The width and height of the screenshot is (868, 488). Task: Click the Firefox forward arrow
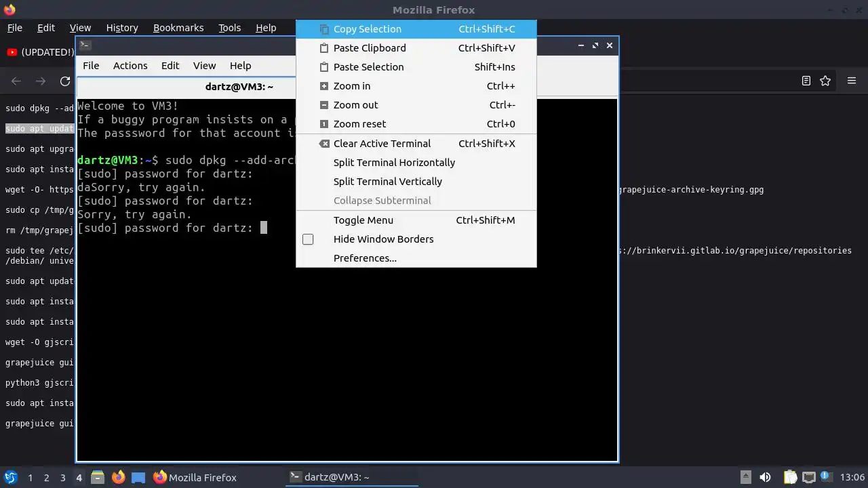click(41, 81)
